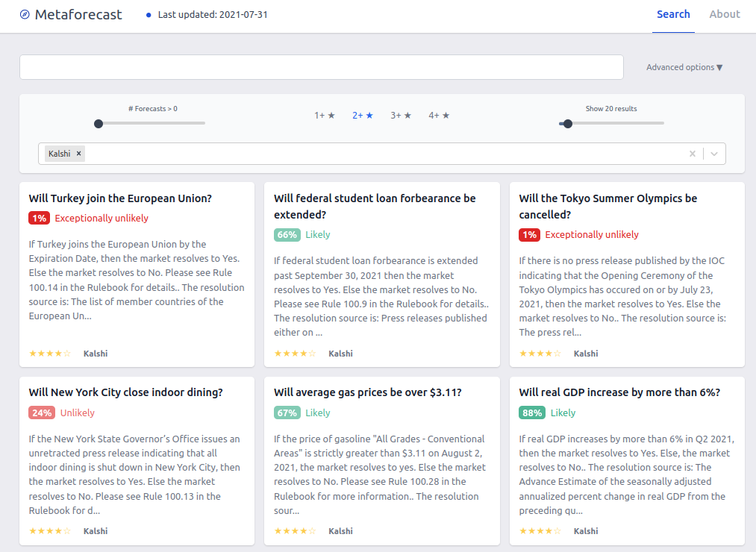
Task: Click the 1% badge on Tokyo Olympics card
Action: point(529,235)
